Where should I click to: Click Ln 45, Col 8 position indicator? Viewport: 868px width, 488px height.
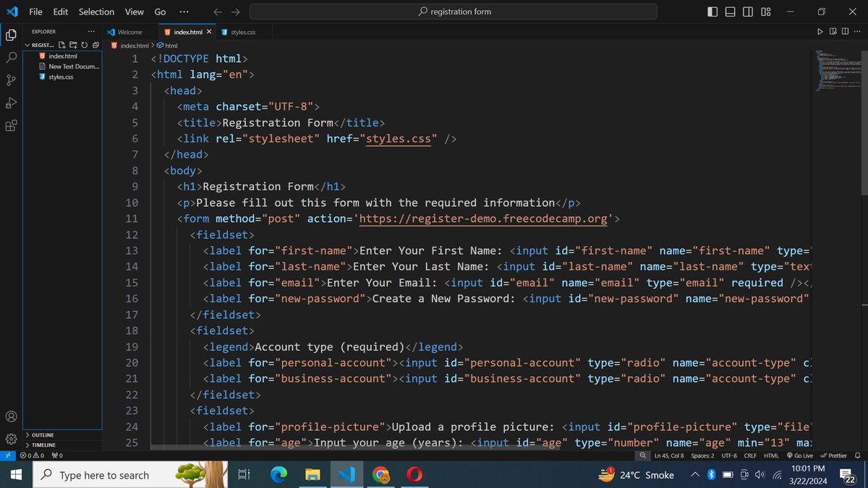click(x=668, y=455)
